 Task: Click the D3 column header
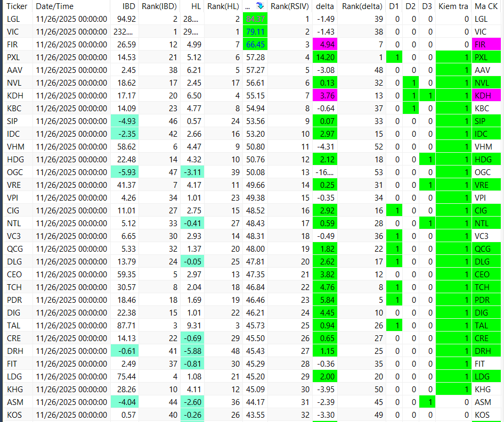(427, 6)
